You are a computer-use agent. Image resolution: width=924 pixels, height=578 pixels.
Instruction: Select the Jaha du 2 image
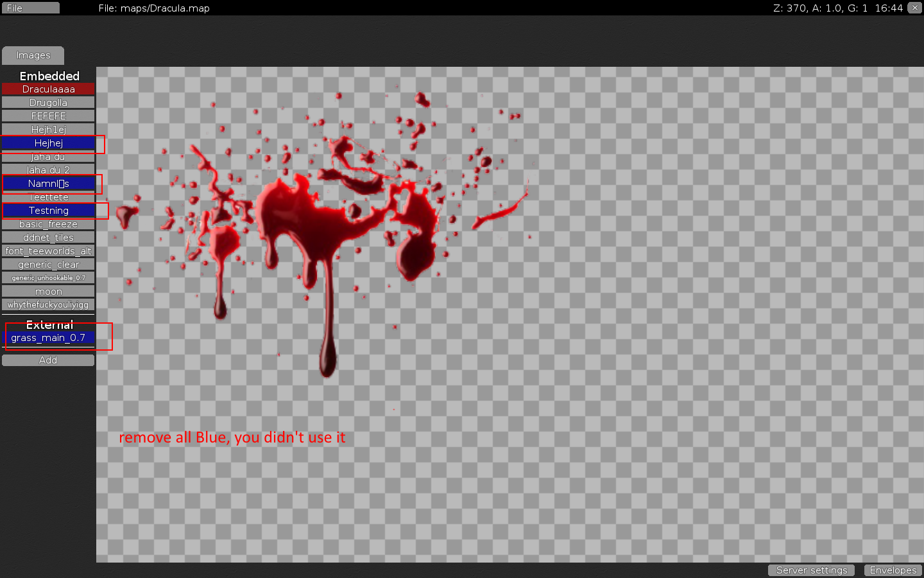tap(48, 170)
